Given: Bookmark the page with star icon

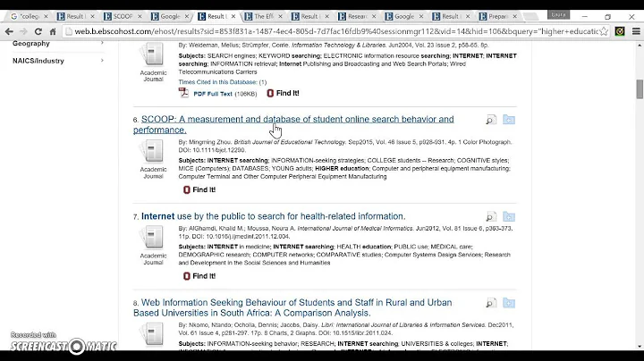Looking at the screenshot, I should 604,31.
